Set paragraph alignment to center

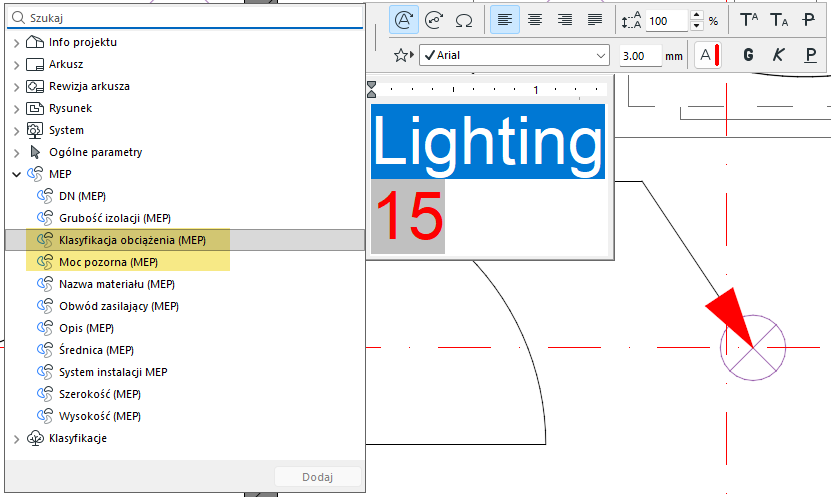click(535, 20)
